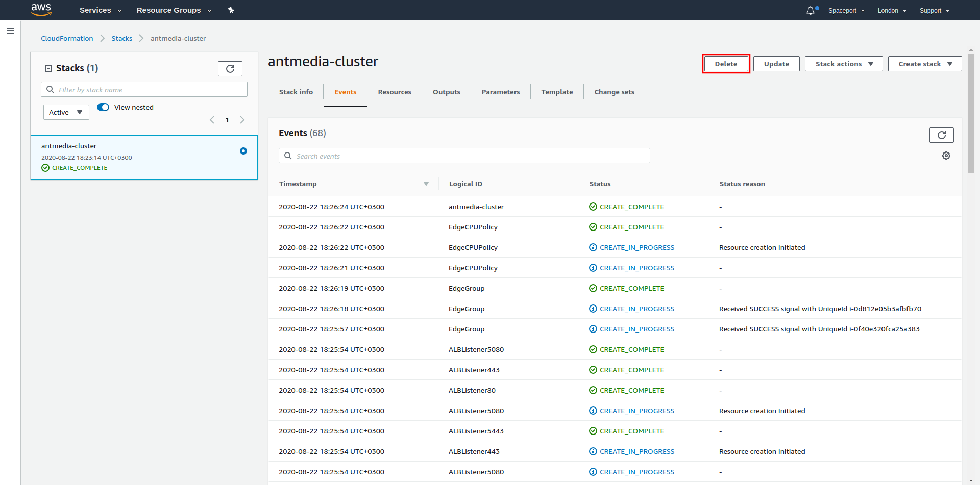980x485 pixels.
Task: Open the Spaceport account menu
Action: tap(846, 10)
